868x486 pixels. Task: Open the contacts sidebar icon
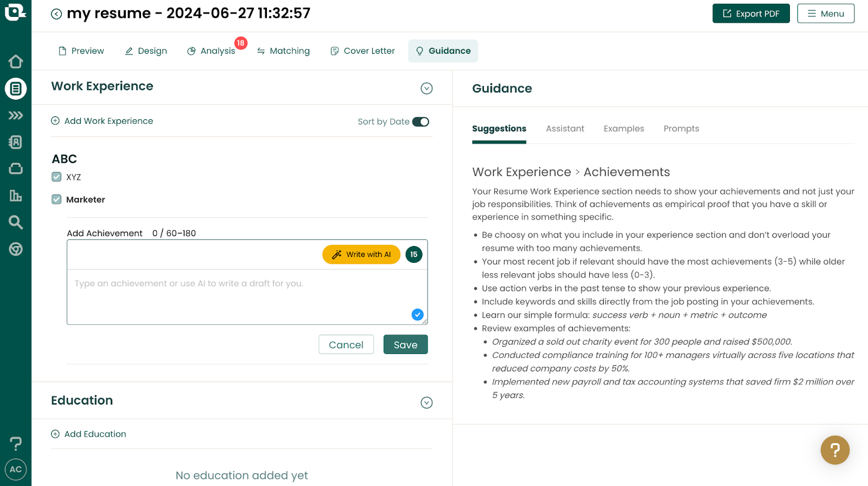click(16, 142)
